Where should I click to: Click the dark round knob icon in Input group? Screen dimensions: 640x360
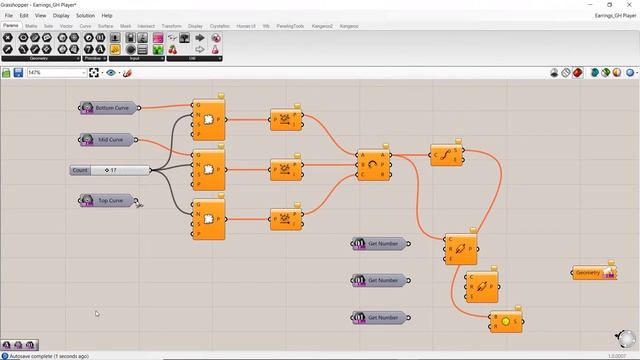pos(130,49)
